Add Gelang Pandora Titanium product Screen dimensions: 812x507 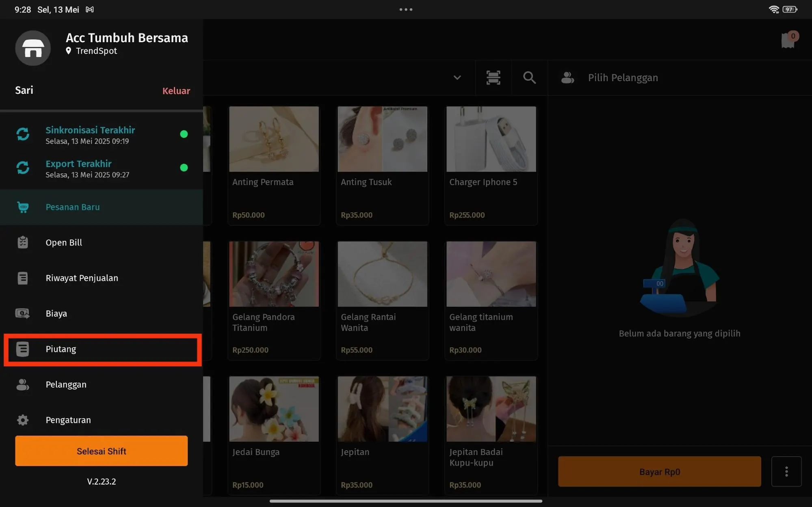point(274,300)
